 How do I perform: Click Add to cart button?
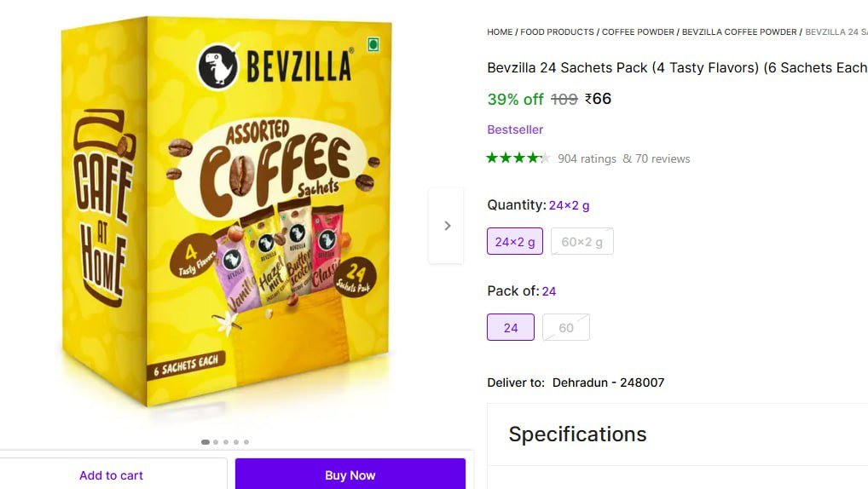tap(111, 475)
